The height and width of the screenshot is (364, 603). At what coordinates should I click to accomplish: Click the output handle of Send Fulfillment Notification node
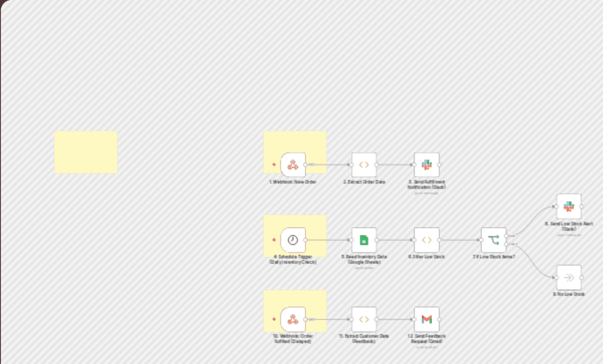pyautogui.click(x=439, y=165)
